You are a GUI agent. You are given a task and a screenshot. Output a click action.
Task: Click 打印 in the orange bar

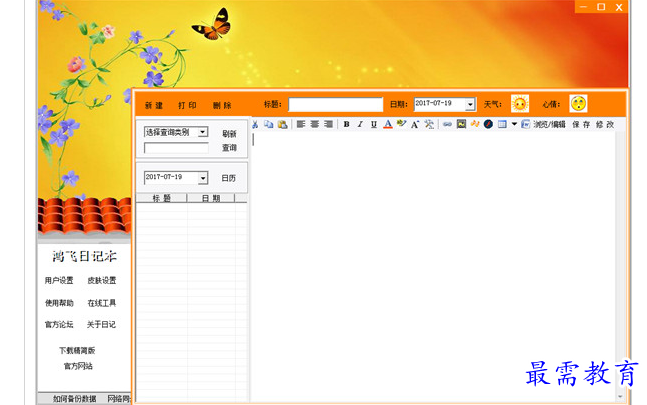(187, 105)
